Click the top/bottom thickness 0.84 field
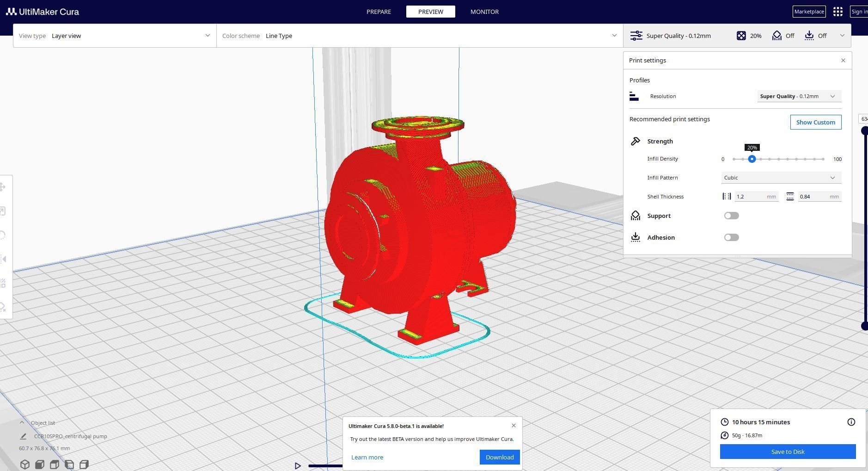This screenshot has width=868, height=471. [x=819, y=197]
